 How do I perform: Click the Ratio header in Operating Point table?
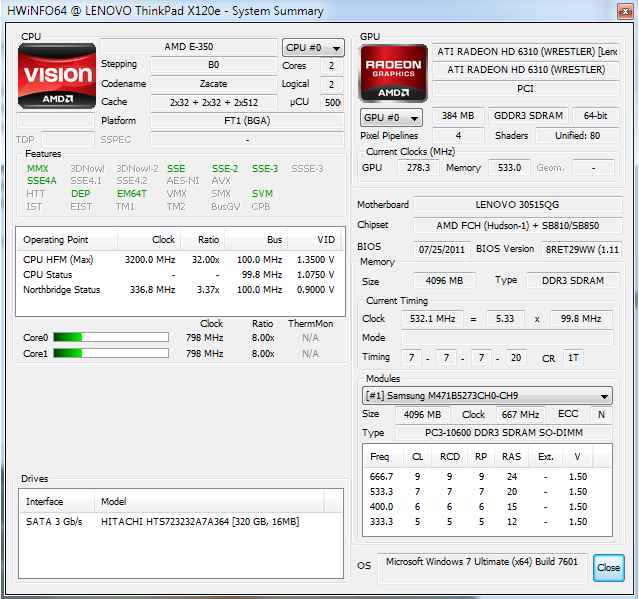(x=203, y=240)
